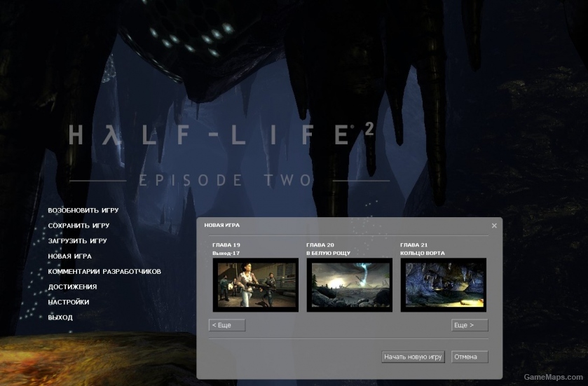Screen dimensions: 588x386
Task: Open ДОСТИЖЕНИЯ menu item
Action: pos(72,287)
